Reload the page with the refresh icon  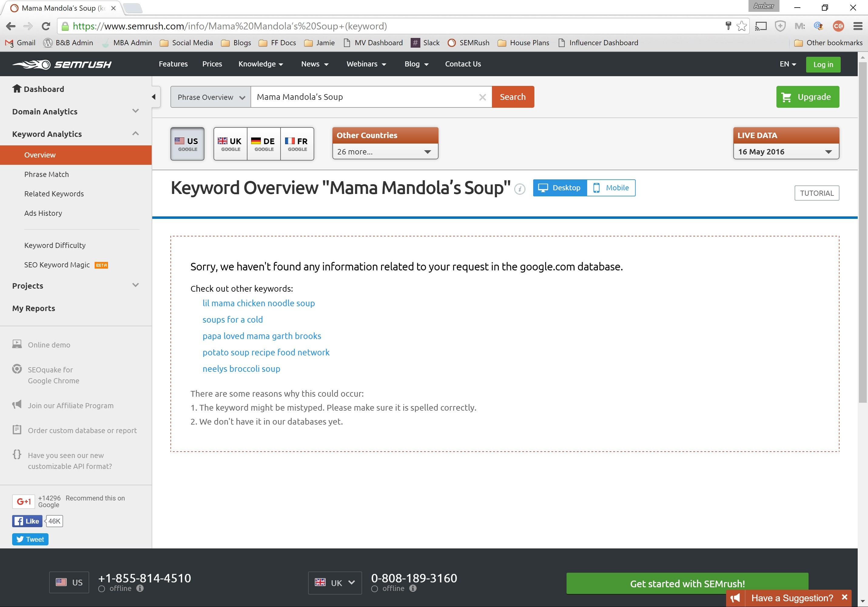coord(46,26)
